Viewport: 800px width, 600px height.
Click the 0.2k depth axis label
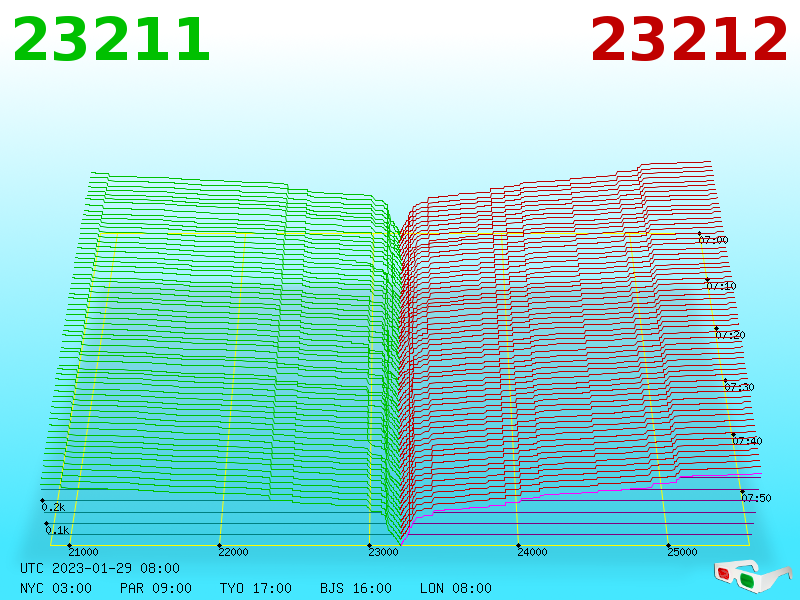pyautogui.click(x=53, y=507)
